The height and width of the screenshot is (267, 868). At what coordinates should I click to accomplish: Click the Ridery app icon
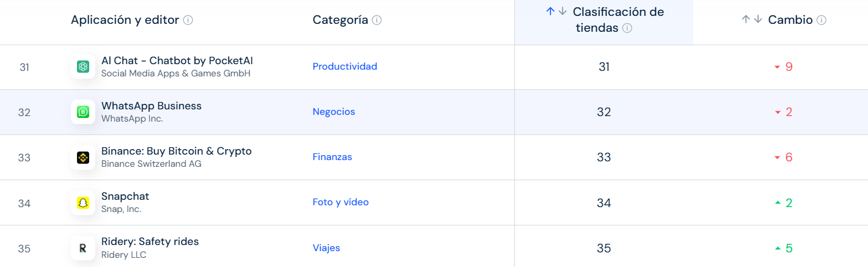[x=83, y=248]
